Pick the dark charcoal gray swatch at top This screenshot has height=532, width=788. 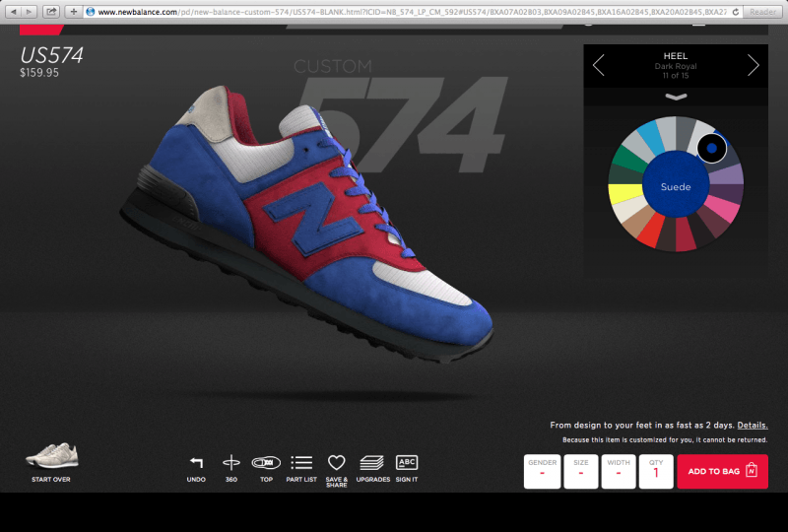(686, 134)
